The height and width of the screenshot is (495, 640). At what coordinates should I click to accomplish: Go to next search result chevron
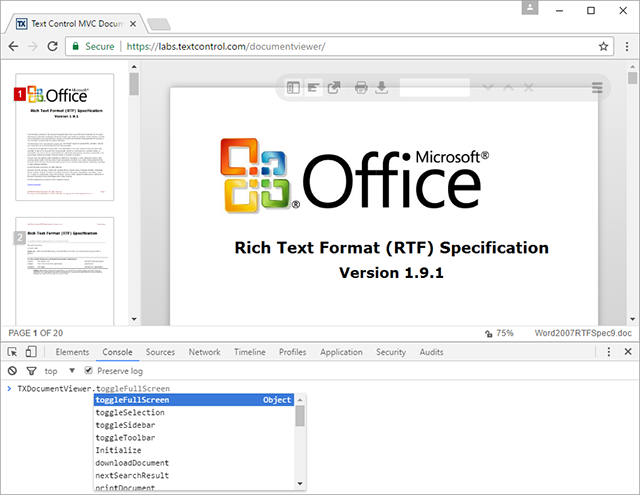(x=488, y=87)
